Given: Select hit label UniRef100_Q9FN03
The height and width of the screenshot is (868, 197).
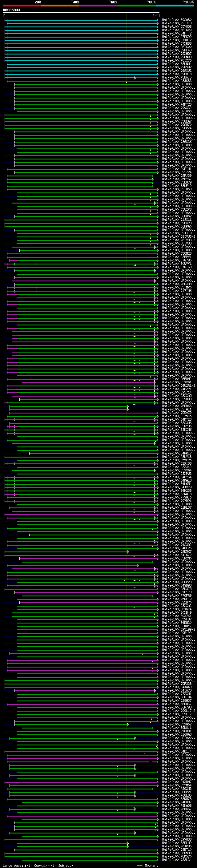Looking at the screenshot, I should click(177, 57).
